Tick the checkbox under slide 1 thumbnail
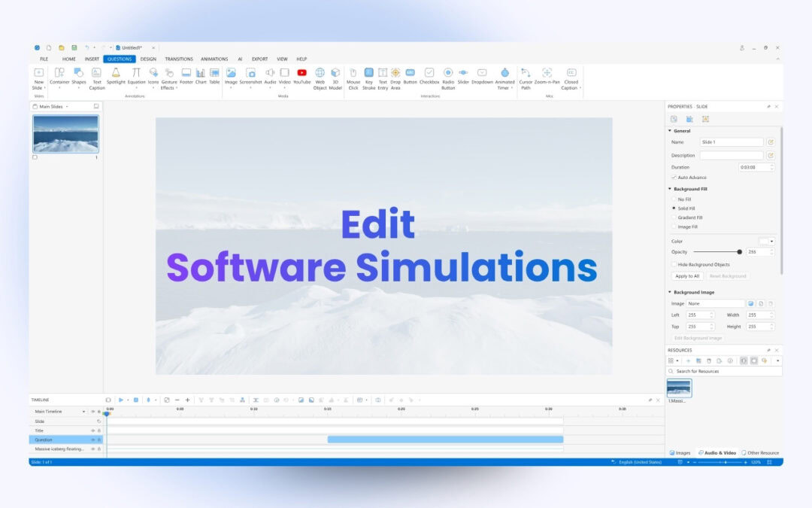Screen dimensions: 812x508 click(35, 157)
